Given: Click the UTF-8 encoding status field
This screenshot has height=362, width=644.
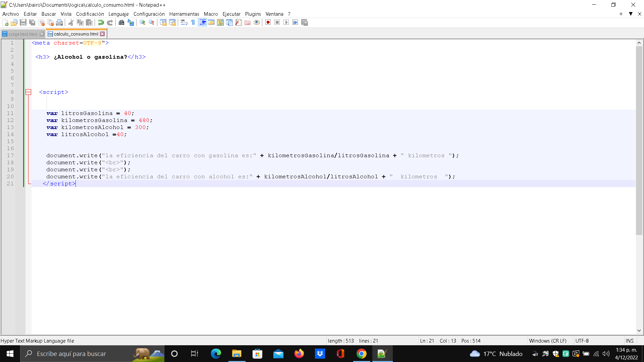Looking at the screenshot, I should pyautogui.click(x=582, y=341).
